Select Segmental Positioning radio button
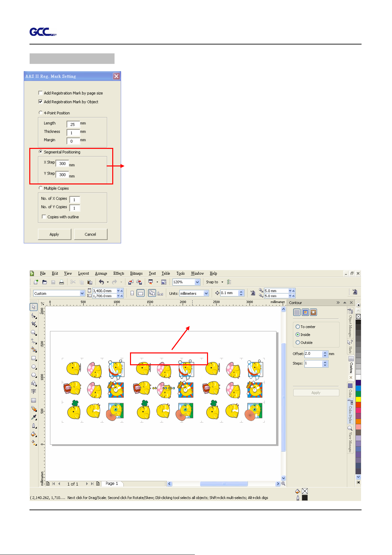The width and height of the screenshot is (392, 555). [x=40, y=152]
